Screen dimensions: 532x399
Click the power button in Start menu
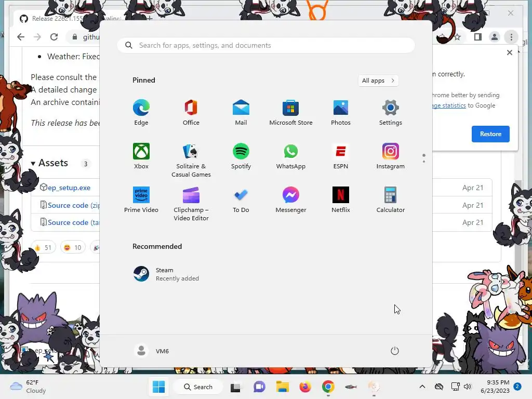tap(395, 351)
